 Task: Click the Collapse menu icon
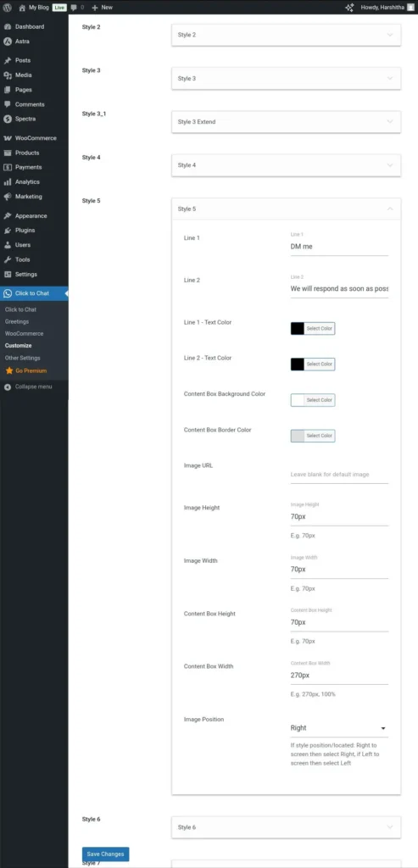click(x=8, y=387)
